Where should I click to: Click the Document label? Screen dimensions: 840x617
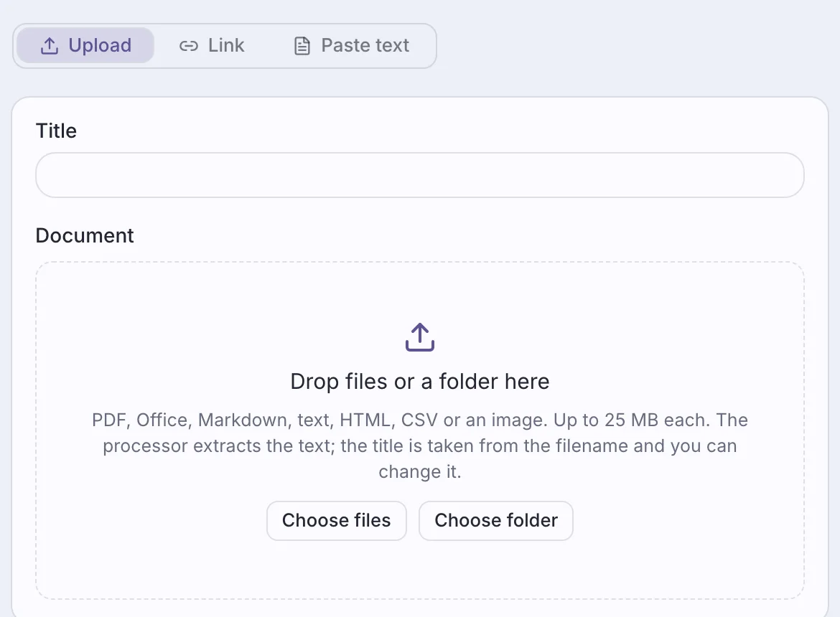point(85,235)
